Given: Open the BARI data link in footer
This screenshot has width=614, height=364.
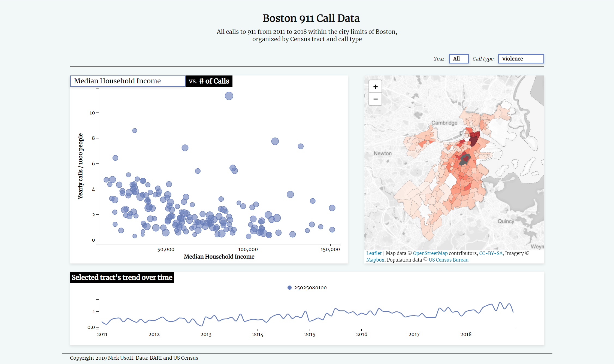Looking at the screenshot, I should point(156,358).
